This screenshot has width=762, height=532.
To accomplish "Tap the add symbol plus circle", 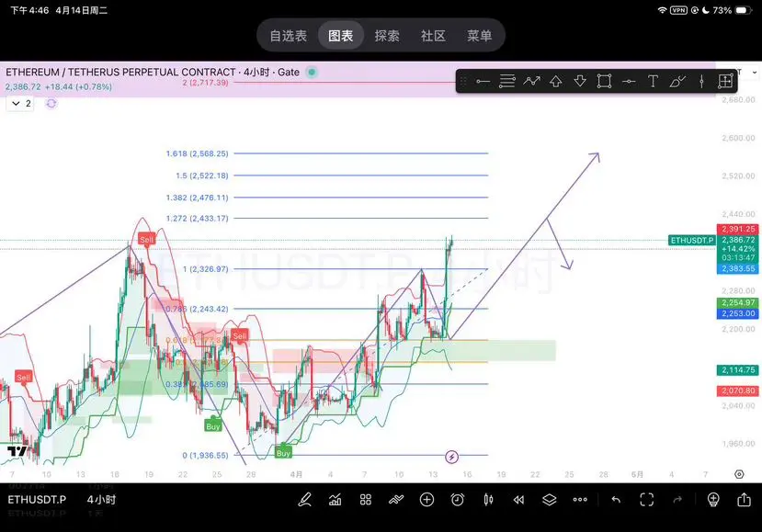I will (x=426, y=500).
